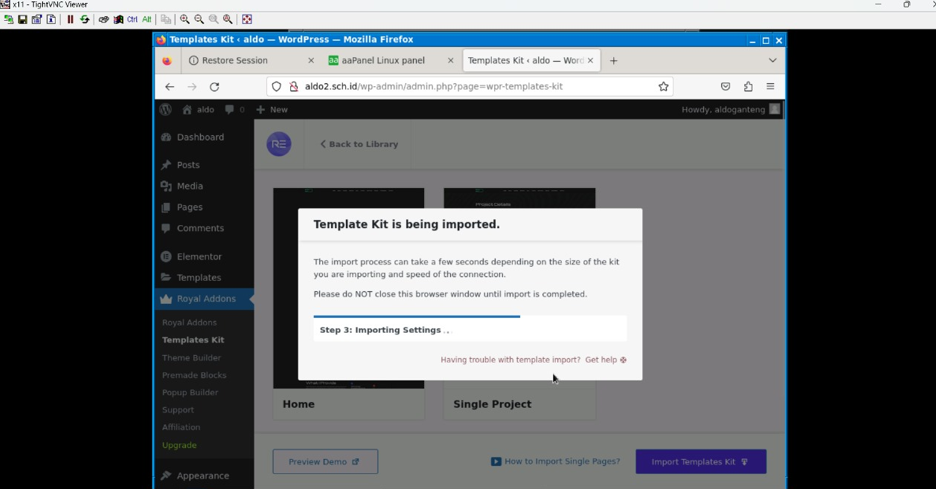Open Support submenu link
This screenshot has width=936, height=489.
[x=178, y=410]
